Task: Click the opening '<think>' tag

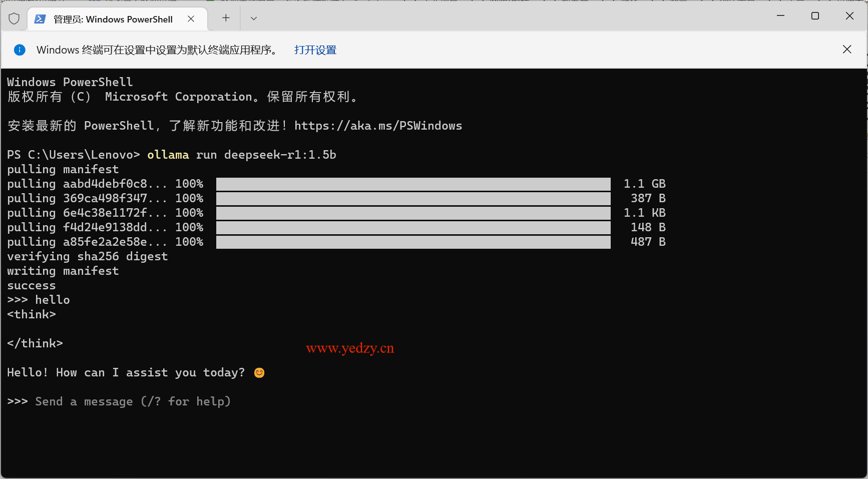Action: point(32,314)
